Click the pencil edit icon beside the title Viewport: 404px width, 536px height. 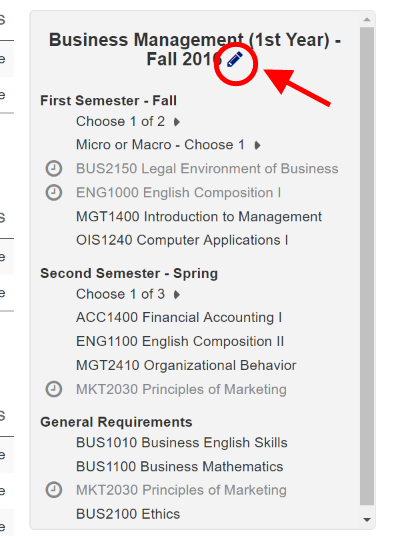point(235,59)
